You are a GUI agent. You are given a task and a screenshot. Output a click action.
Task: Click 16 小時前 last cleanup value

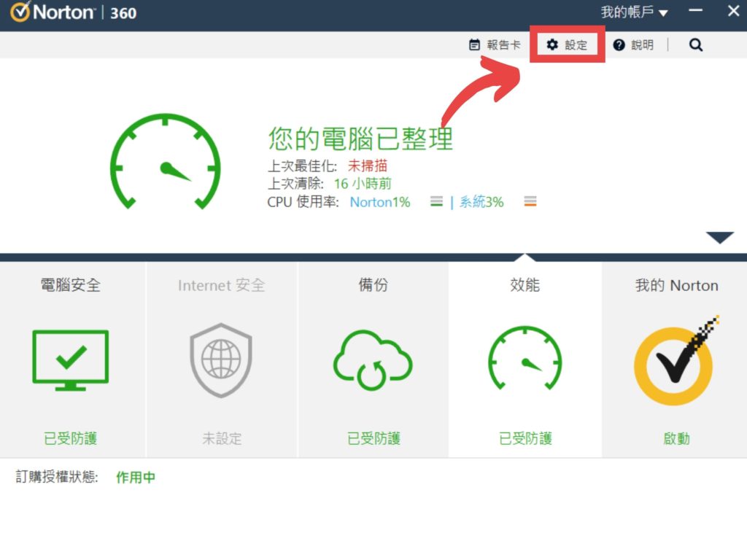[363, 184]
